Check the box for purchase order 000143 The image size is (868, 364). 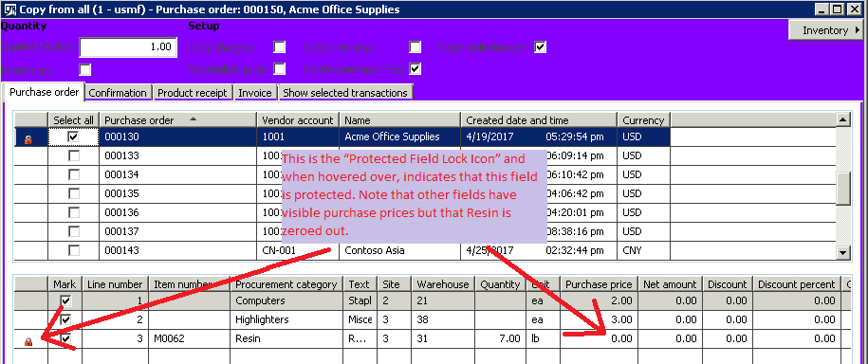(x=74, y=250)
